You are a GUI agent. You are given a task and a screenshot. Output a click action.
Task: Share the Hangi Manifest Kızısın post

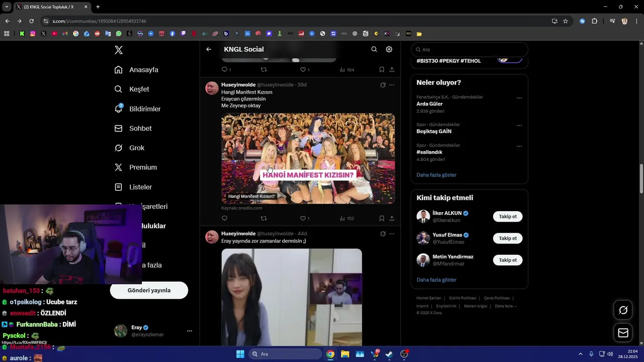(x=392, y=218)
